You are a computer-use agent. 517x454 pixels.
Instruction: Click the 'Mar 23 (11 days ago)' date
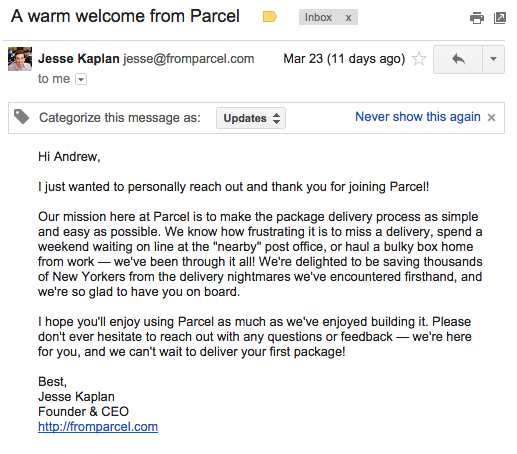point(344,59)
